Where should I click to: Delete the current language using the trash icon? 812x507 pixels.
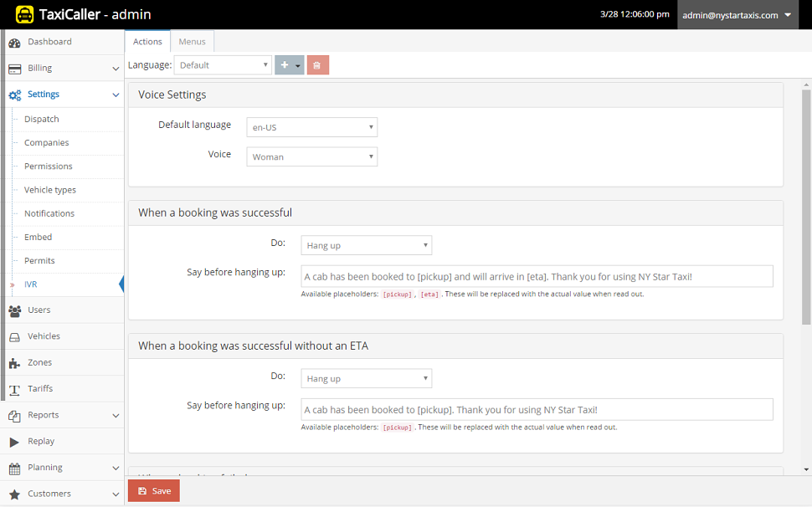(317, 64)
